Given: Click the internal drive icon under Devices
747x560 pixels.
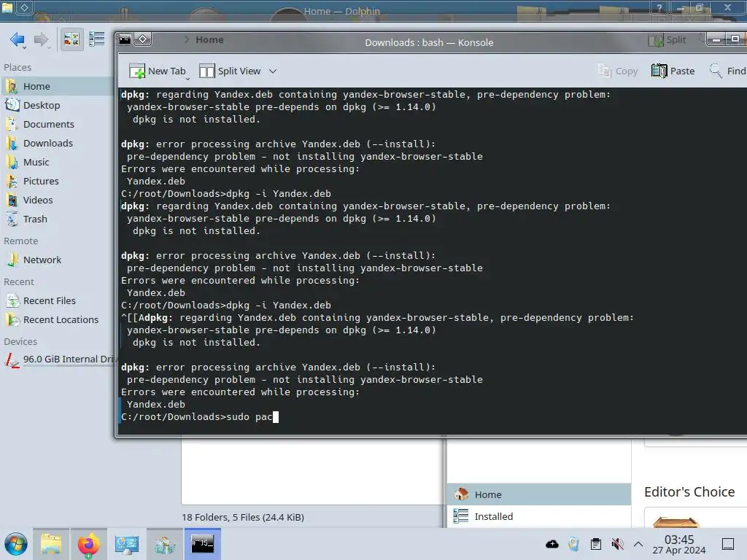Looking at the screenshot, I should click(x=12, y=359).
